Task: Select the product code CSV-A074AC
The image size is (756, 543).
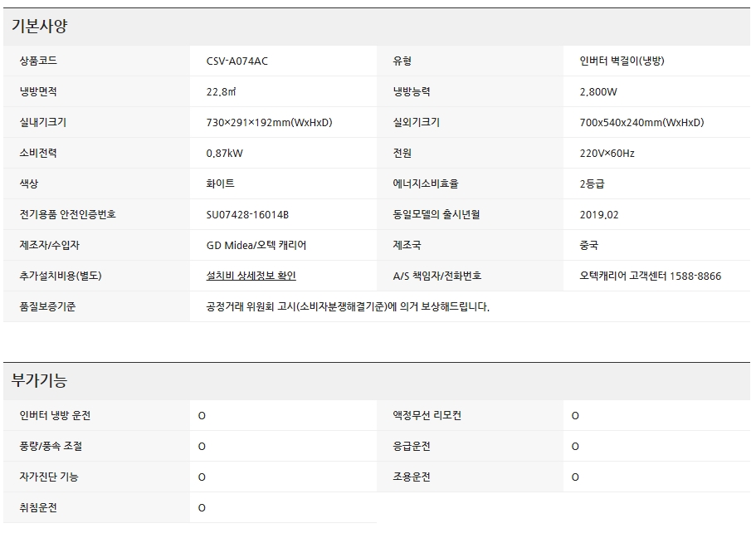Action: pyautogui.click(x=237, y=61)
